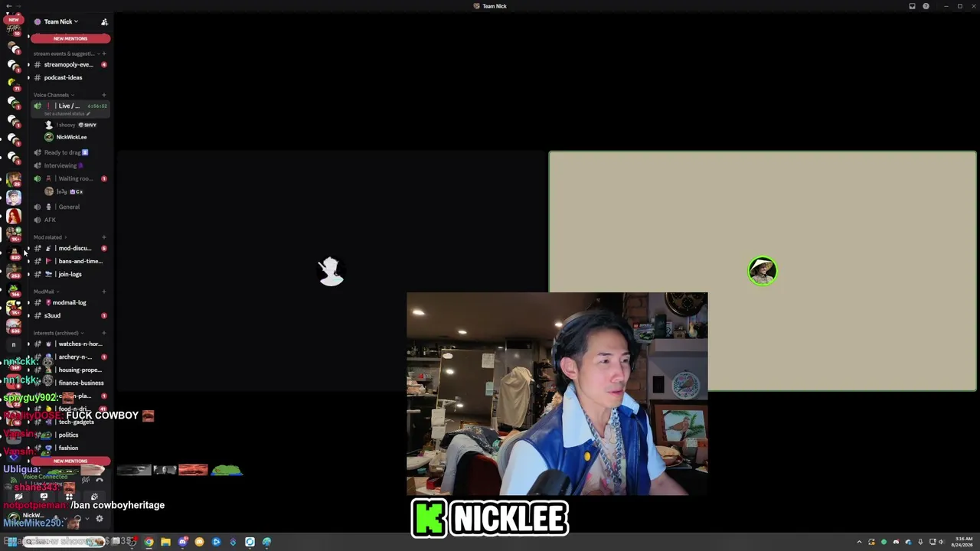
Task: Collapse the Voice Channels category
Action: pos(53,95)
